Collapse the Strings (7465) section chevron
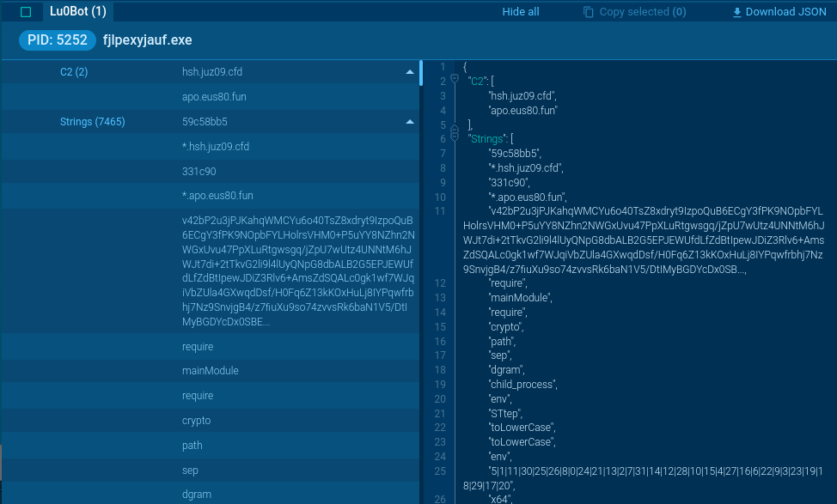837x504 pixels. click(410, 121)
